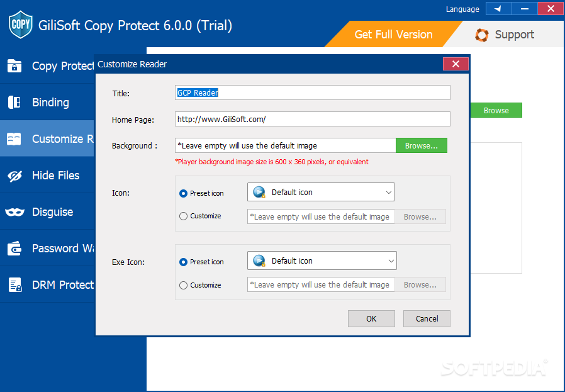
Task: Select Customize radio under Icon
Action: coord(184,216)
